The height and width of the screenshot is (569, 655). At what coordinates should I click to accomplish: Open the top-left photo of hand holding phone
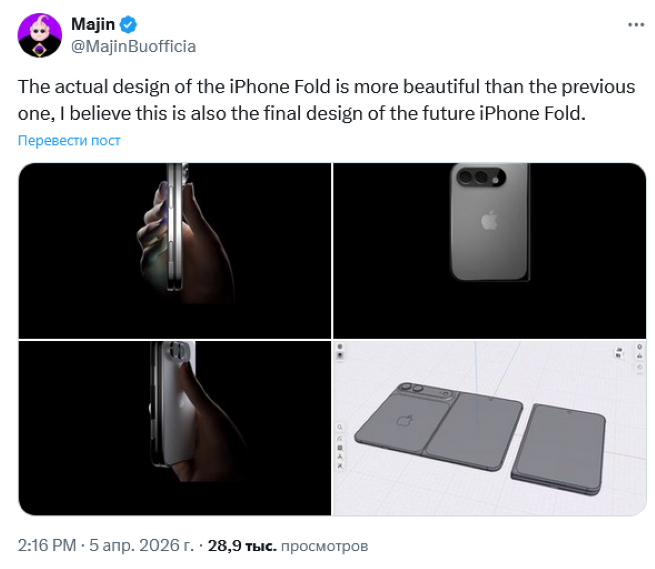point(174,250)
